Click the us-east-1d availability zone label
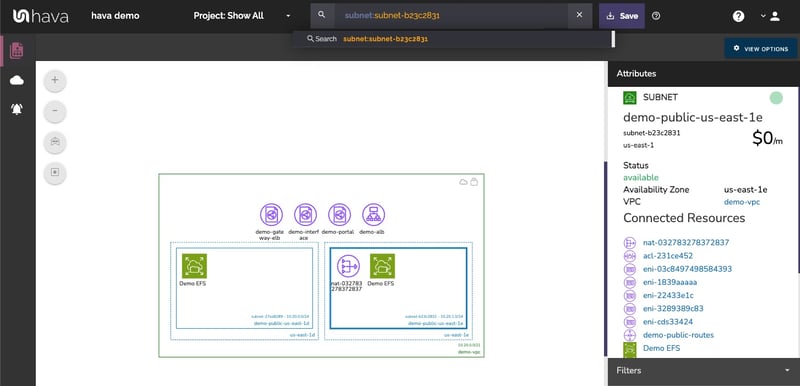 point(303,335)
